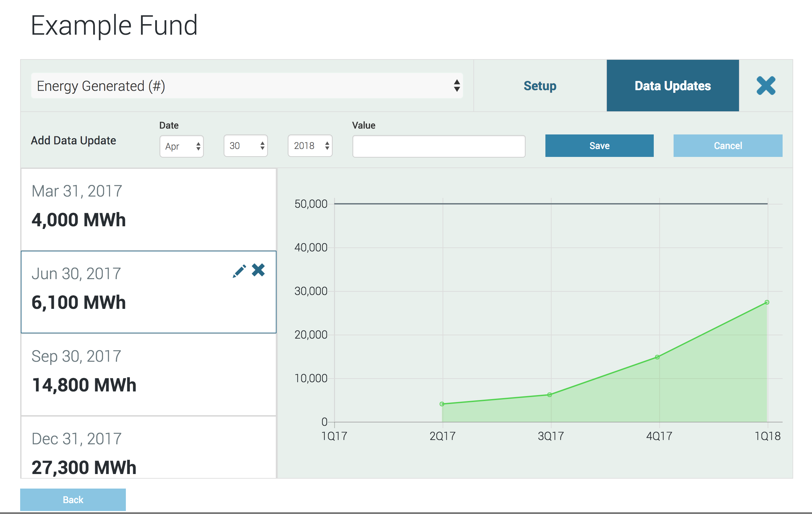Select the Sep 30, 2017 data entry
Image resolution: width=812 pixels, height=514 pixels.
(x=148, y=374)
